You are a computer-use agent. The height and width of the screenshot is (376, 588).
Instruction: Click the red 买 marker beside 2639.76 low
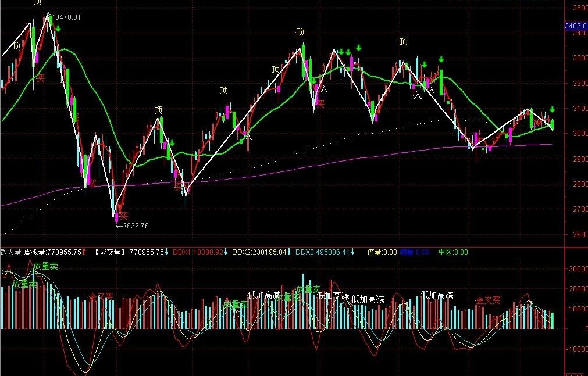coord(124,216)
